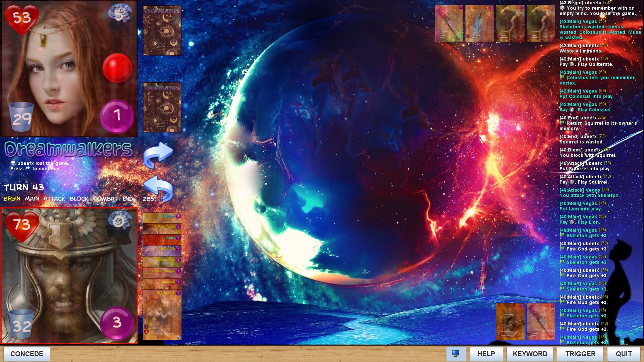Click the Magic Sword card in play
Screen dimensions: 644x362
pos(479,24)
